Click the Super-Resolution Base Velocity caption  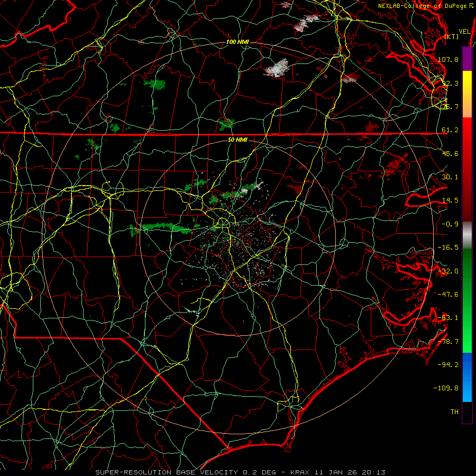click(241, 472)
